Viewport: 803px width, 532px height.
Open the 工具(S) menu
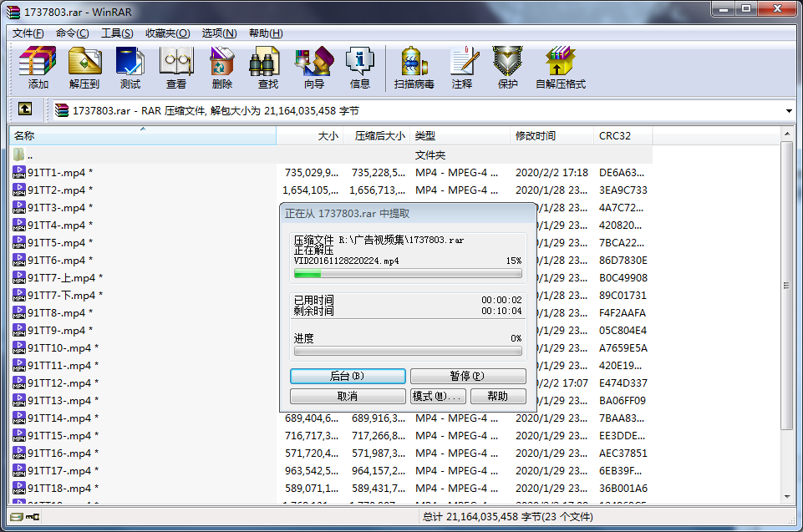(117, 33)
